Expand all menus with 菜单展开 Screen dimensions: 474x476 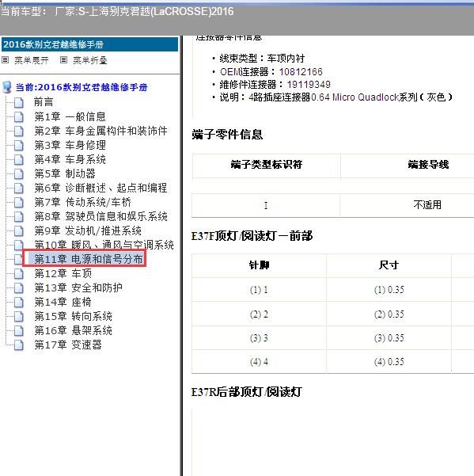tap(32, 60)
